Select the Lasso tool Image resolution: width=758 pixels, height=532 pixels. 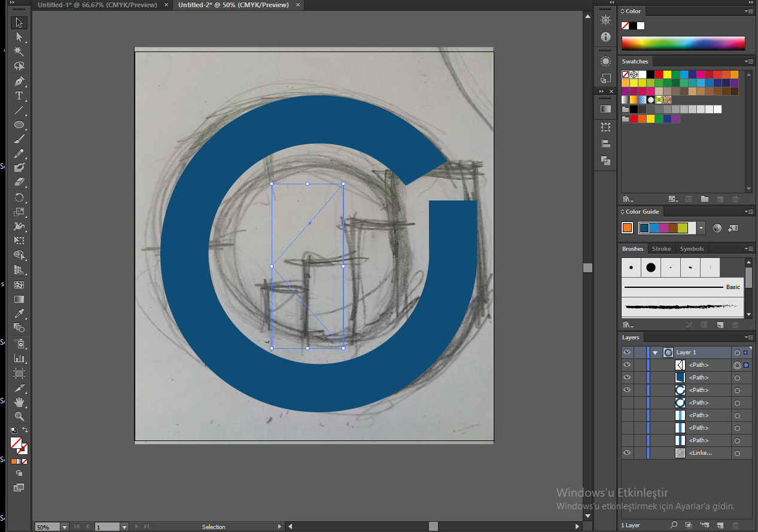19,66
